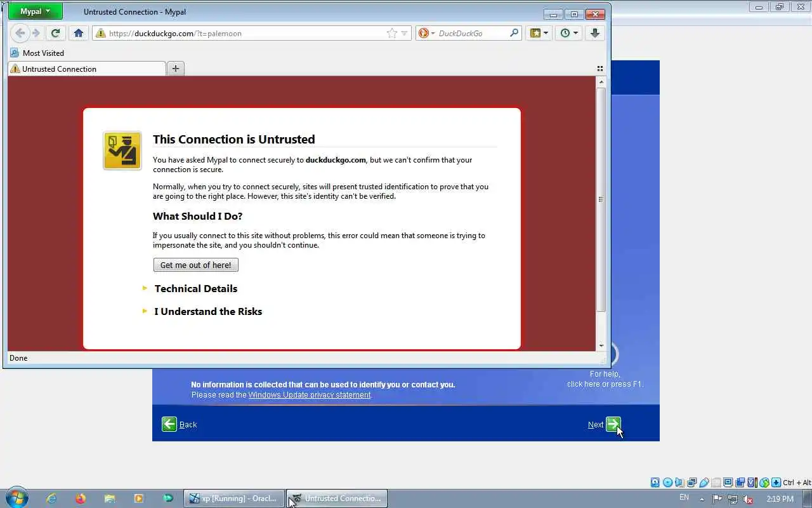
Task: Minimize the Mypal browser window
Action: coord(553,14)
